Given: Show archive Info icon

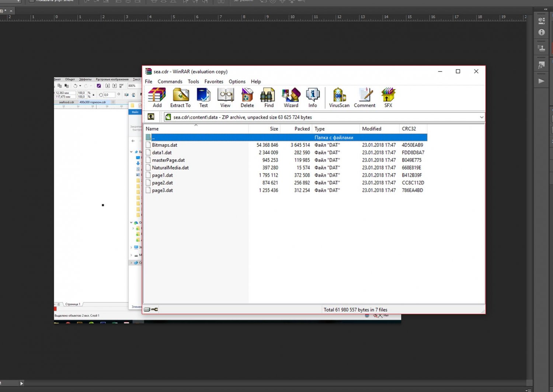Looking at the screenshot, I should pyautogui.click(x=313, y=97).
